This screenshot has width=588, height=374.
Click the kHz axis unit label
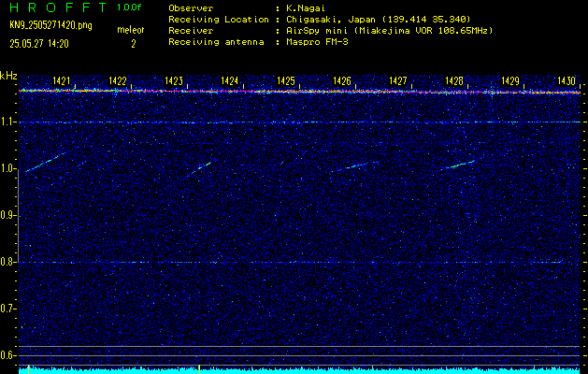pyautogui.click(x=8, y=76)
